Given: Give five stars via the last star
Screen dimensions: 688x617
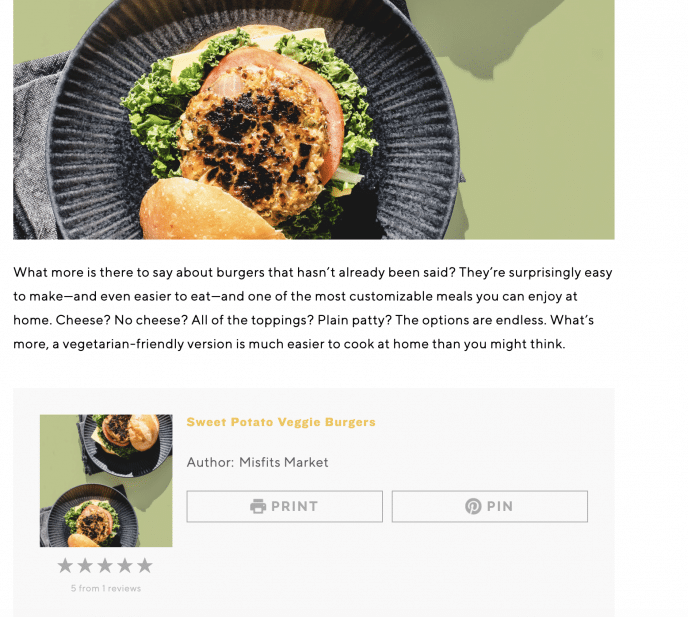Looking at the screenshot, I should click(145, 566).
